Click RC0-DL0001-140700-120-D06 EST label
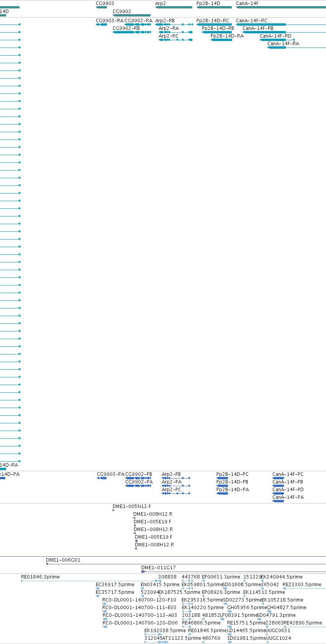 [x=140, y=623]
